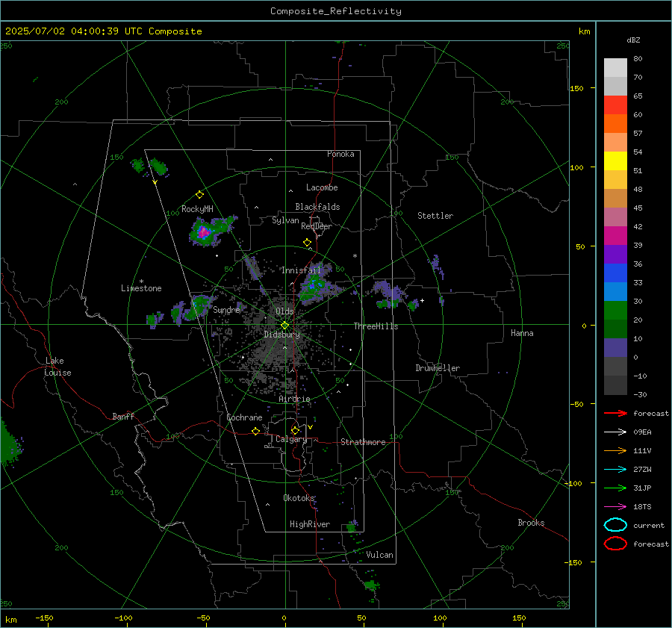Click the Cochrane town label
Viewport: 672px width, 628px height.
click(244, 417)
